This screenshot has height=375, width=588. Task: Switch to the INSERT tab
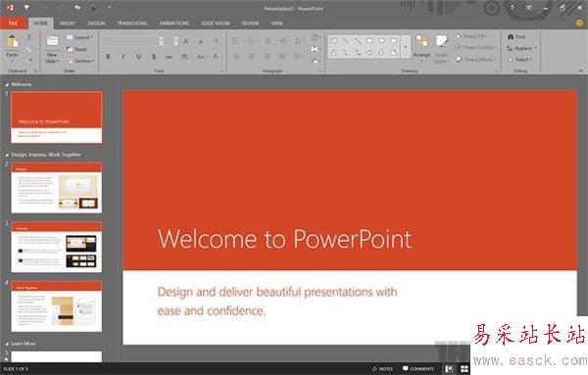point(68,23)
